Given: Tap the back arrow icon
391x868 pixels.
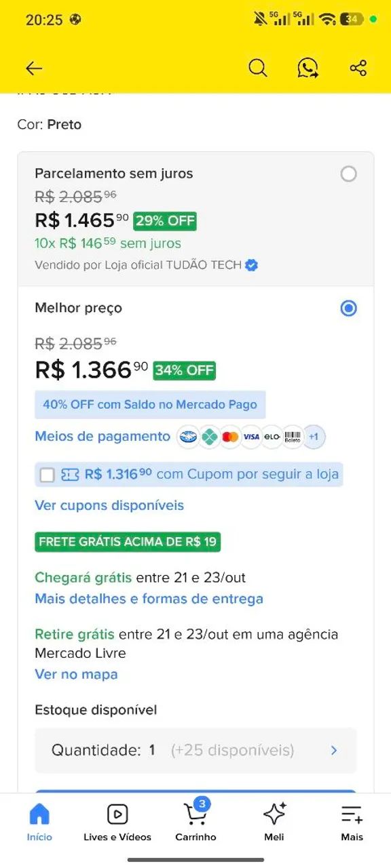Looking at the screenshot, I should click(x=34, y=68).
